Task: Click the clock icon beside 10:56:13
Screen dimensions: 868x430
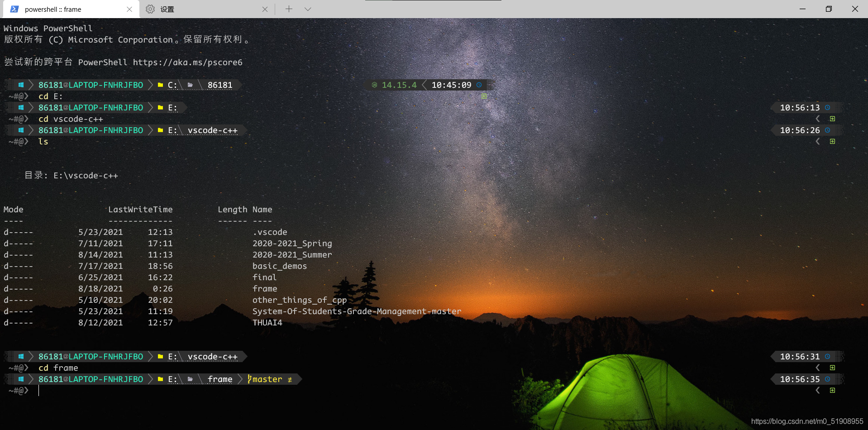Action: [827, 108]
